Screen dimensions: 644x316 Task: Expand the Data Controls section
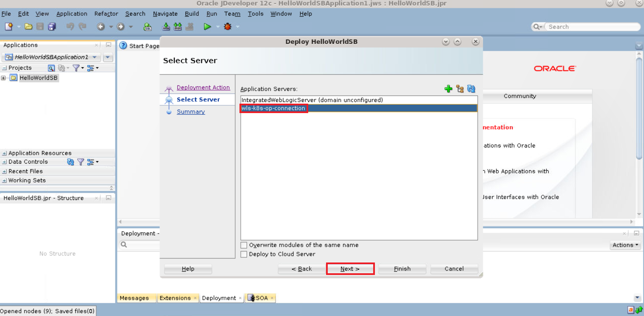pos(4,162)
